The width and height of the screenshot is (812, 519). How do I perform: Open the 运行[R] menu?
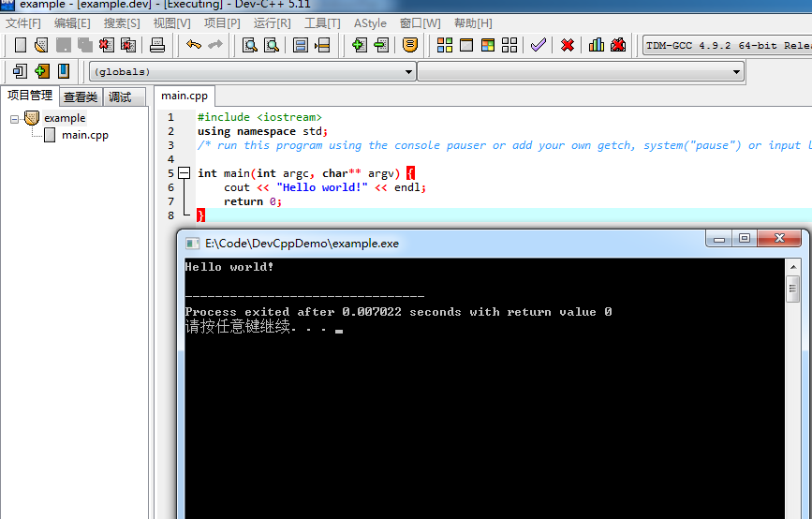(x=272, y=23)
